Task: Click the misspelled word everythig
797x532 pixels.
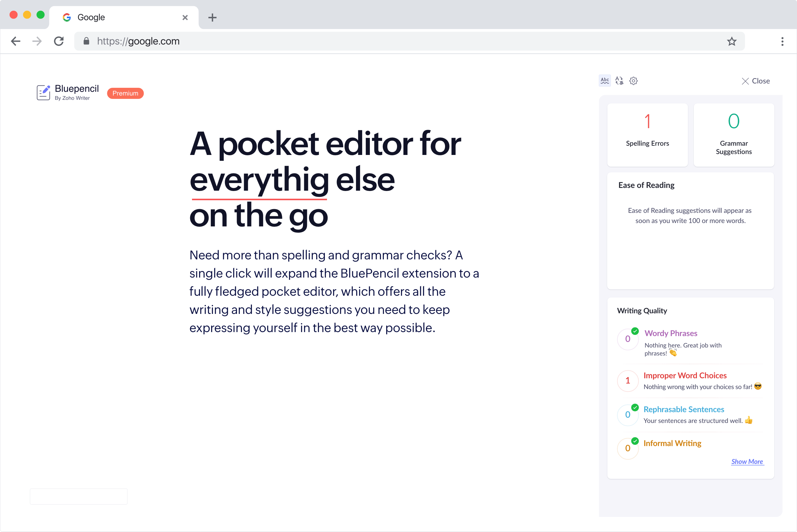Action: 259,180
